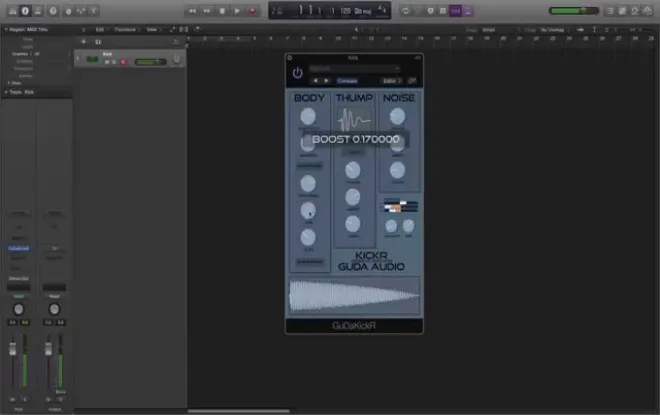The height and width of the screenshot is (415, 660).
Task: Toggle the plug-in window power button
Action: [x=298, y=73]
